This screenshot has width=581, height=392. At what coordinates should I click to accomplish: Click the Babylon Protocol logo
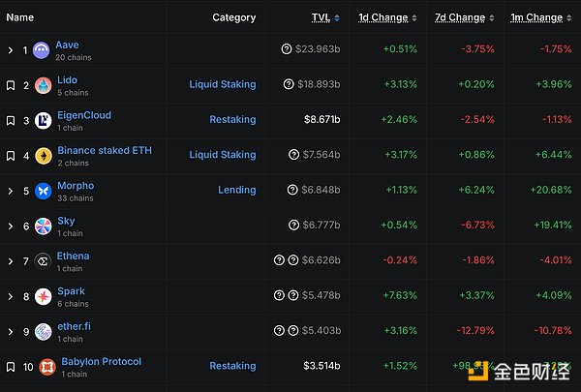pos(46,367)
